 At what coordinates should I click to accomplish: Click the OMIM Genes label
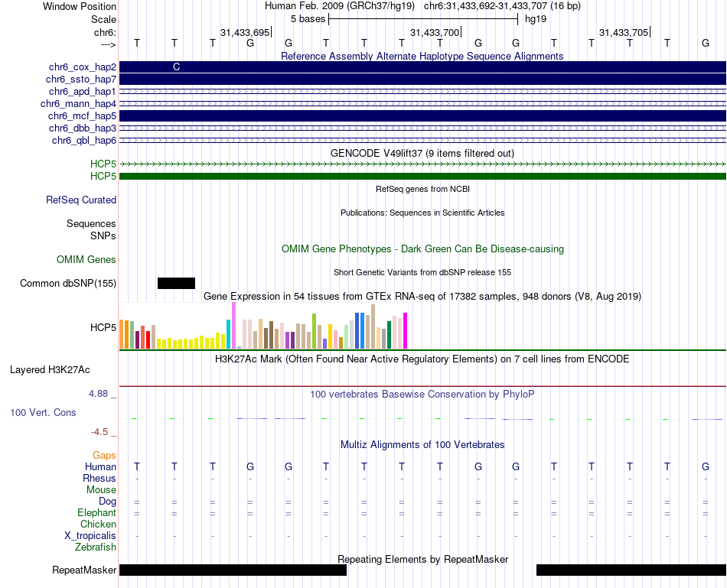pos(86,259)
